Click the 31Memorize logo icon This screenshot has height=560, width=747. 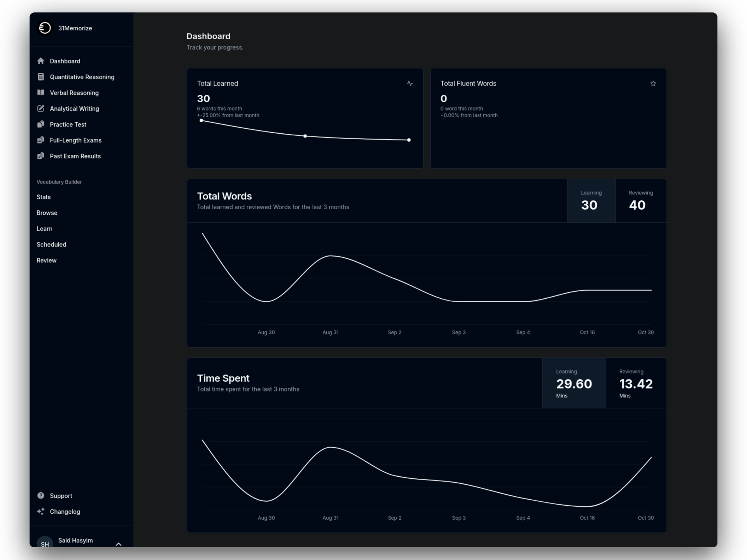45,28
